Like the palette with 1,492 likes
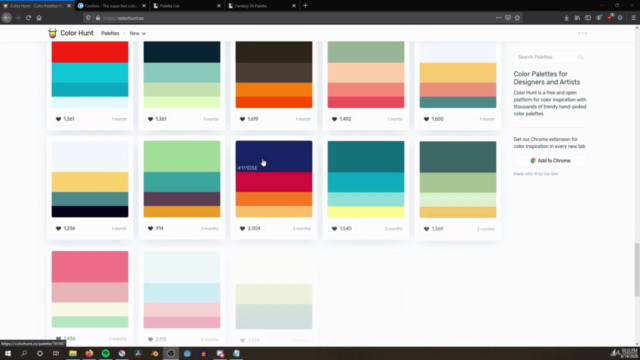Image resolution: width=640 pixels, height=360 pixels. click(x=341, y=119)
